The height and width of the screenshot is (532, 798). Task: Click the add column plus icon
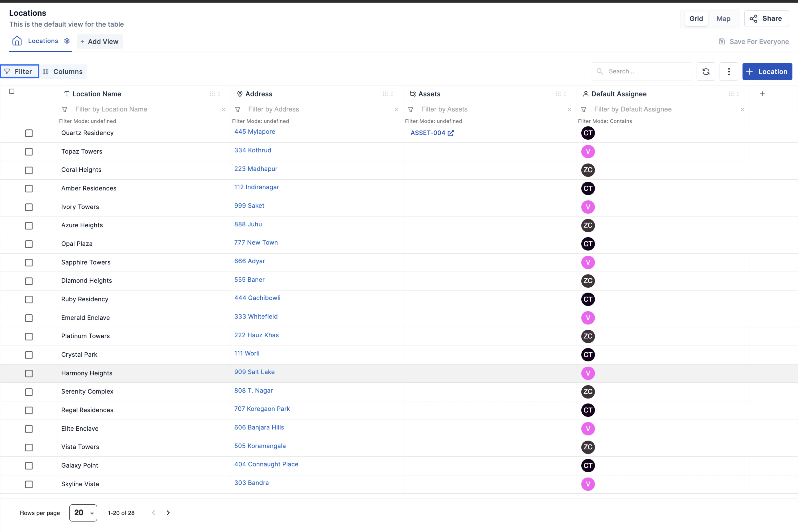click(762, 94)
